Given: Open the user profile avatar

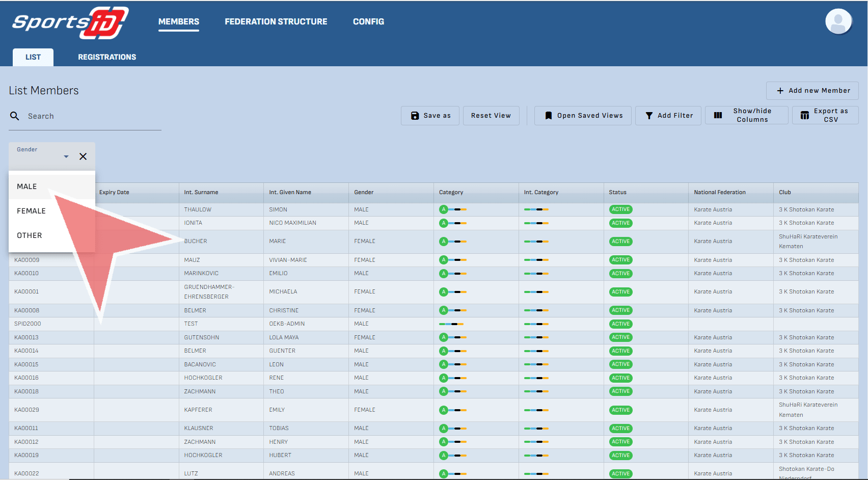Looking at the screenshot, I should pyautogui.click(x=838, y=22).
